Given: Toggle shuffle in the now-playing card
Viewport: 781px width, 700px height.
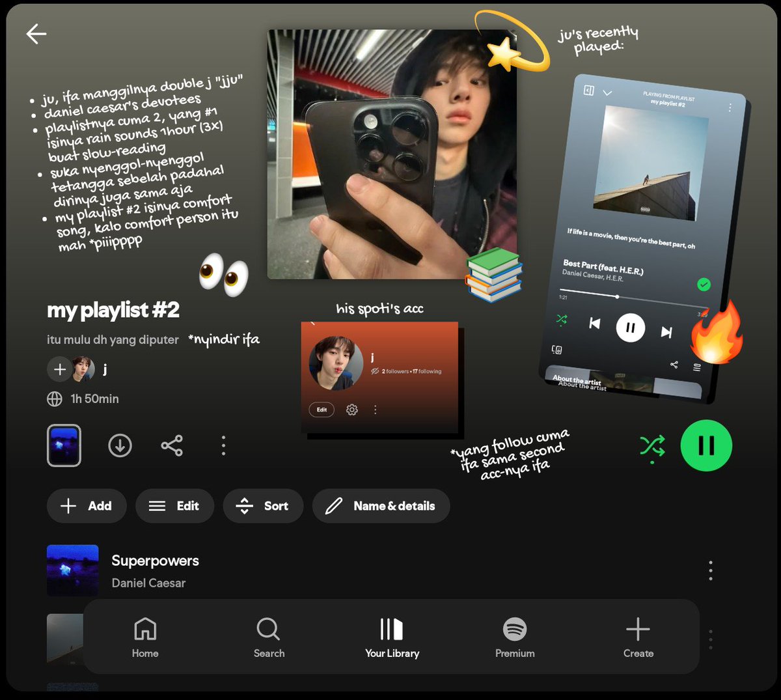Looking at the screenshot, I should [x=562, y=320].
